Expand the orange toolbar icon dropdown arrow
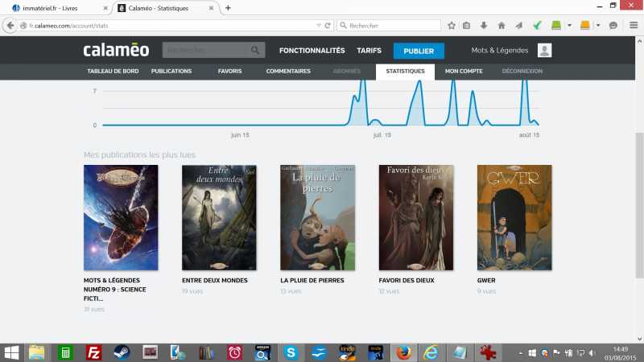 click(x=598, y=25)
